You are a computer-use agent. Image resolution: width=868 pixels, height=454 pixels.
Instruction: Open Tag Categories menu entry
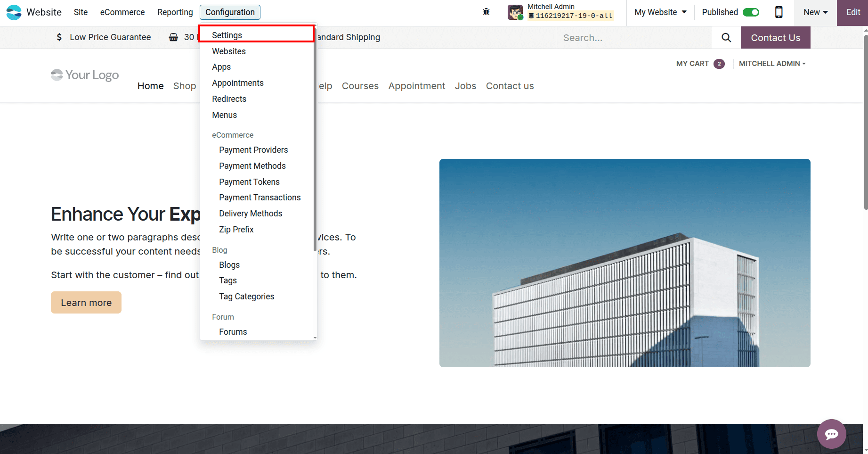tap(257, 297)
